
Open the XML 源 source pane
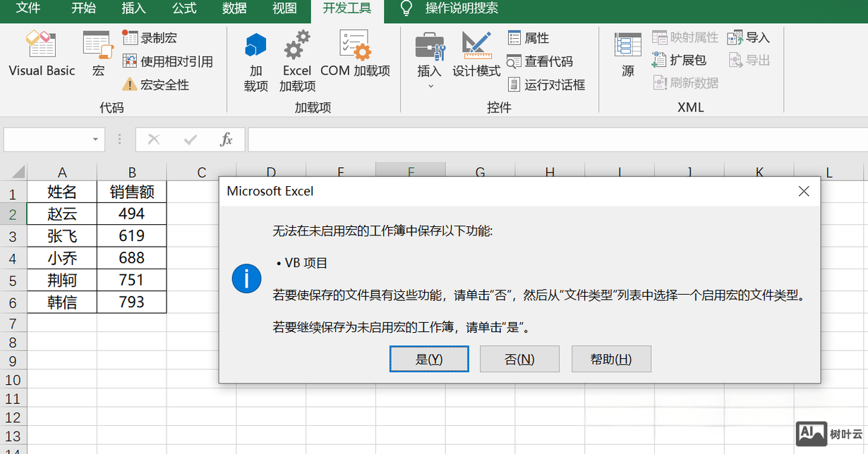(628, 54)
